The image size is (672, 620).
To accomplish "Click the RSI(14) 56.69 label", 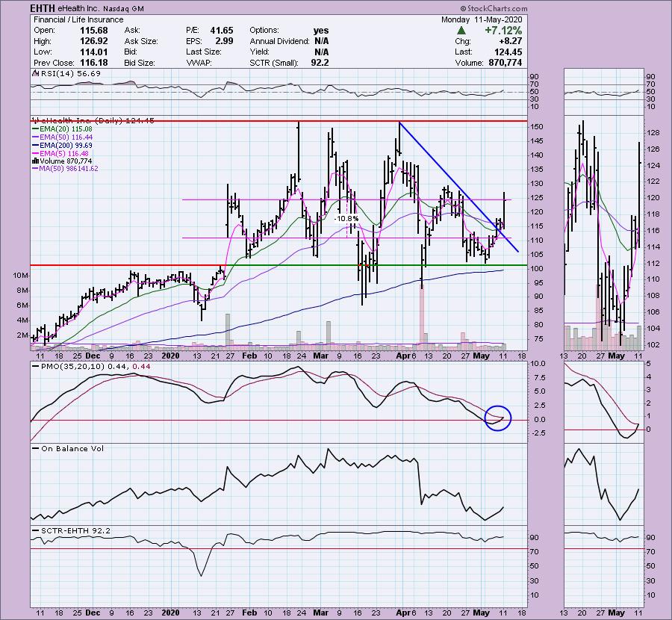I will coord(67,74).
